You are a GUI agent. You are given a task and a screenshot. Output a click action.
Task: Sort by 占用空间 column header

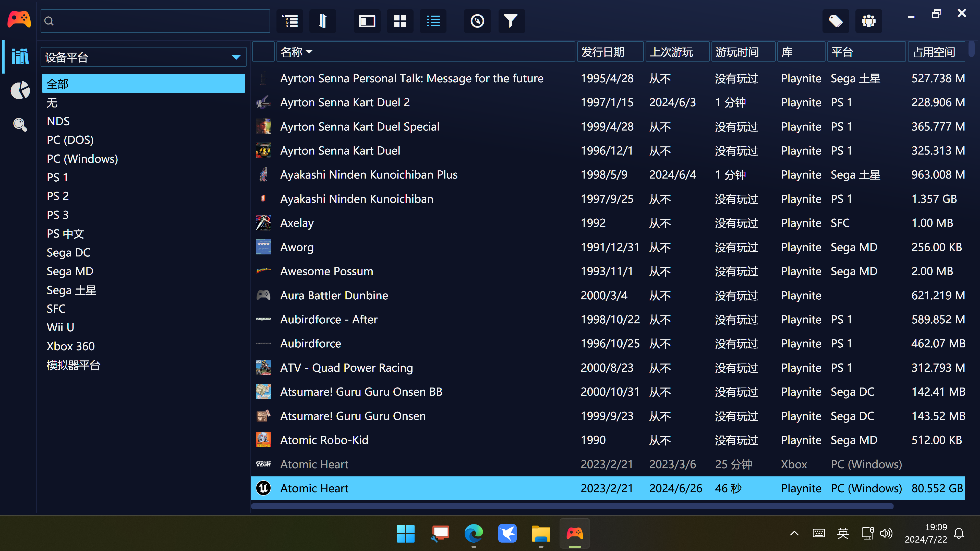(936, 52)
